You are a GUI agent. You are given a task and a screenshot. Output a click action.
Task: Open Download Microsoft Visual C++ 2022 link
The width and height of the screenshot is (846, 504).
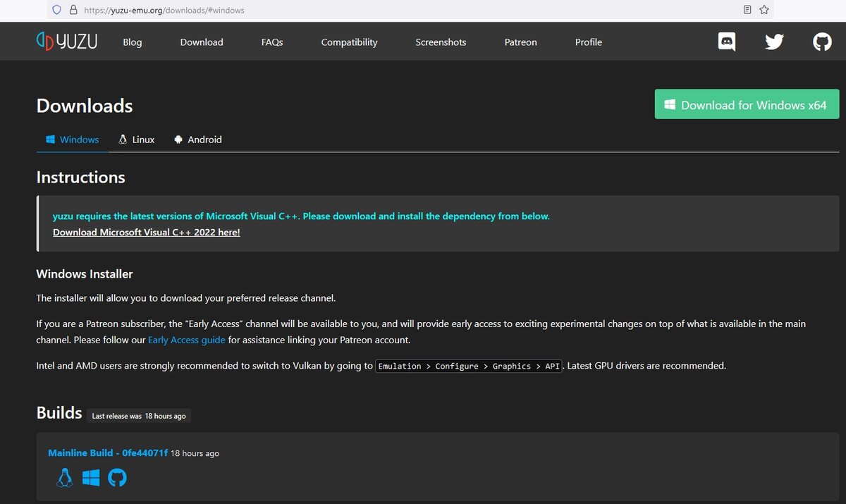click(147, 232)
